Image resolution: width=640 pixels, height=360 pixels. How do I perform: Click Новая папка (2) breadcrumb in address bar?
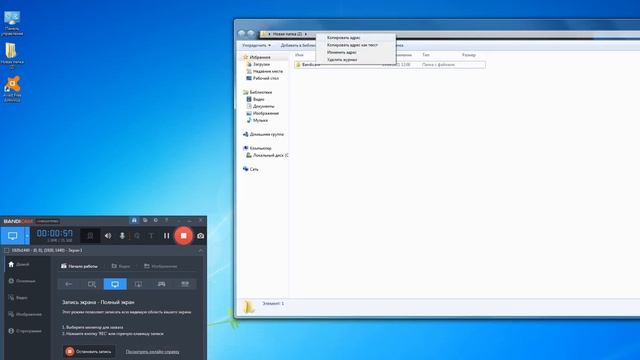(287, 34)
